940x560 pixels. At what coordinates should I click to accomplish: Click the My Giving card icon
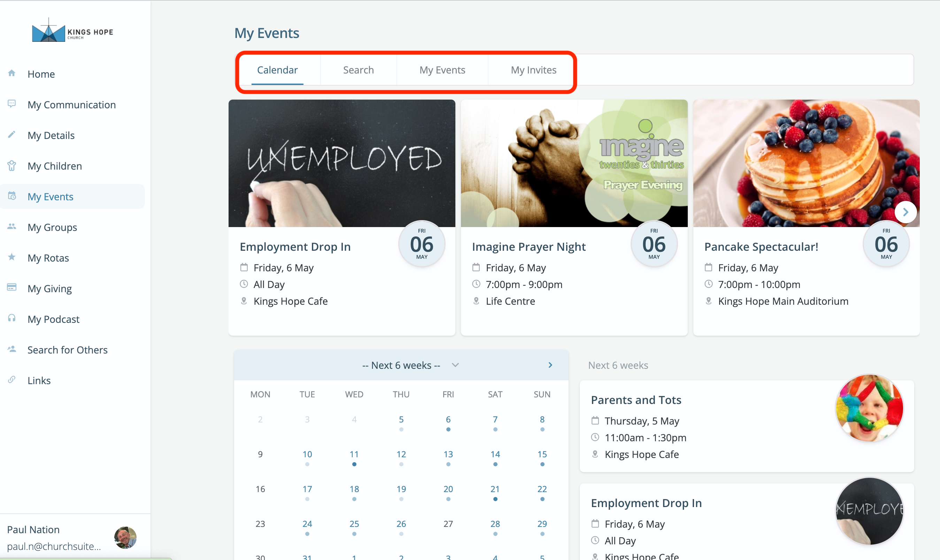pyautogui.click(x=12, y=288)
